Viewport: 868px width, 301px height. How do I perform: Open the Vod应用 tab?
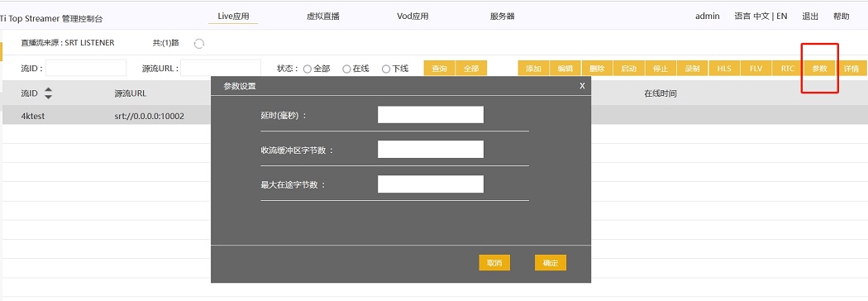413,16
